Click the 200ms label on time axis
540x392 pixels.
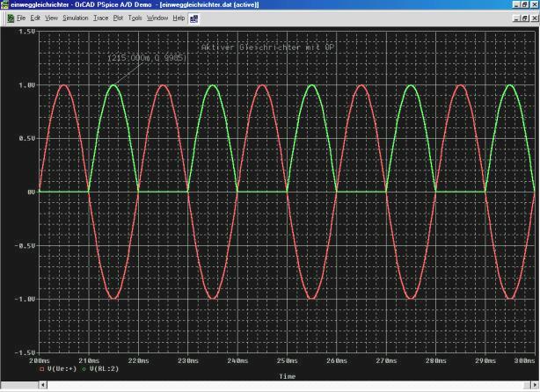click(40, 360)
